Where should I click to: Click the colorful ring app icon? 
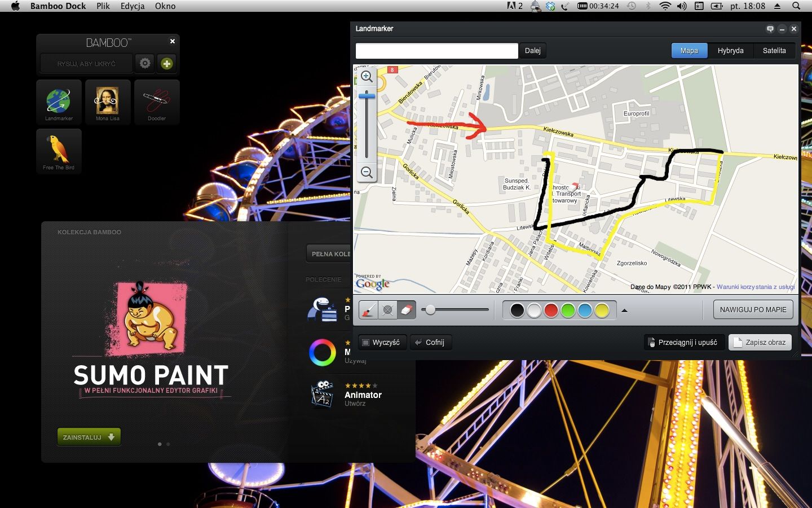[x=323, y=352]
